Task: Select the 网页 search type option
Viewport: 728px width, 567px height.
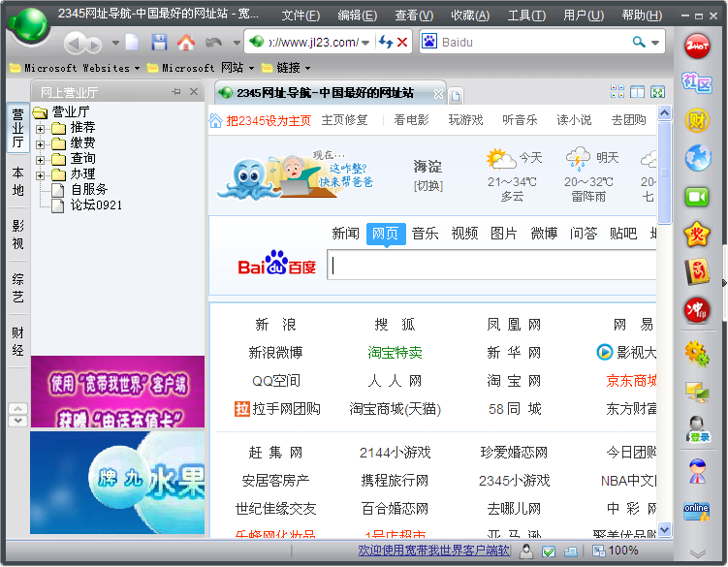Action: (x=385, y=234)
